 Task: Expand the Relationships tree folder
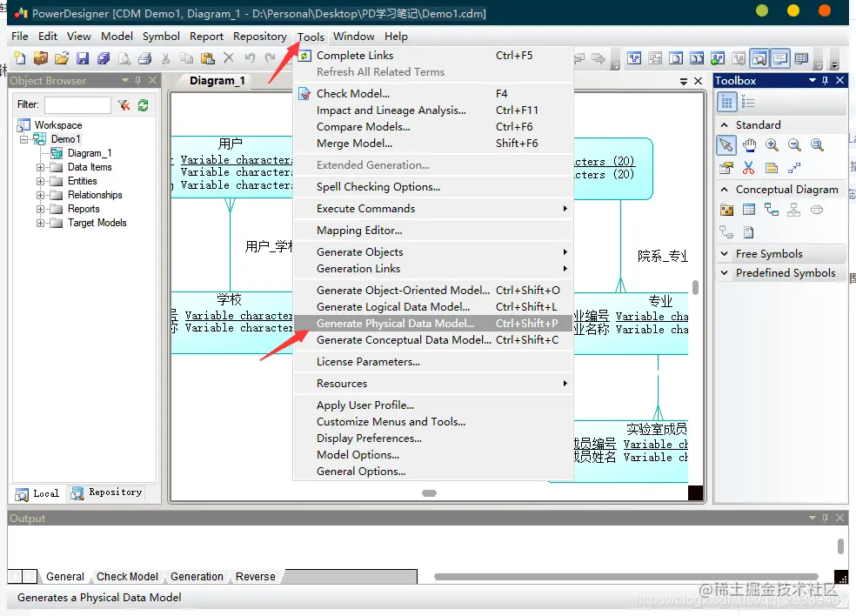tap(40, 195)
